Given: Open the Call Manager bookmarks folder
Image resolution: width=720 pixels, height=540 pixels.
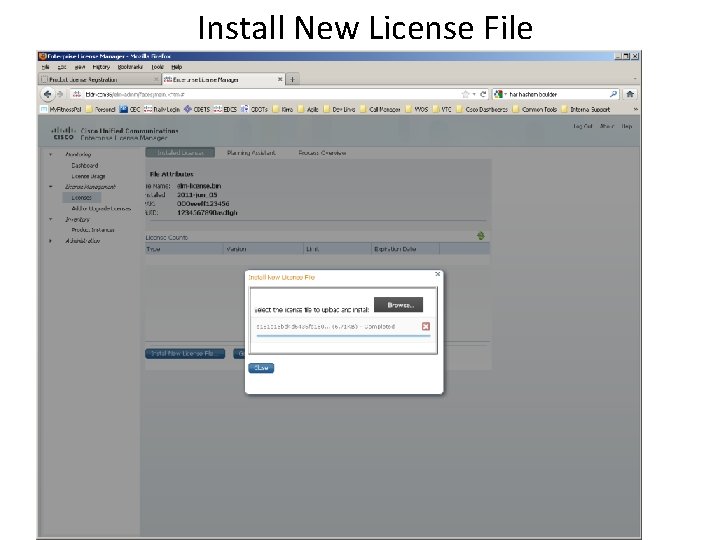Looking at the screenshot, I should point(380,109).
